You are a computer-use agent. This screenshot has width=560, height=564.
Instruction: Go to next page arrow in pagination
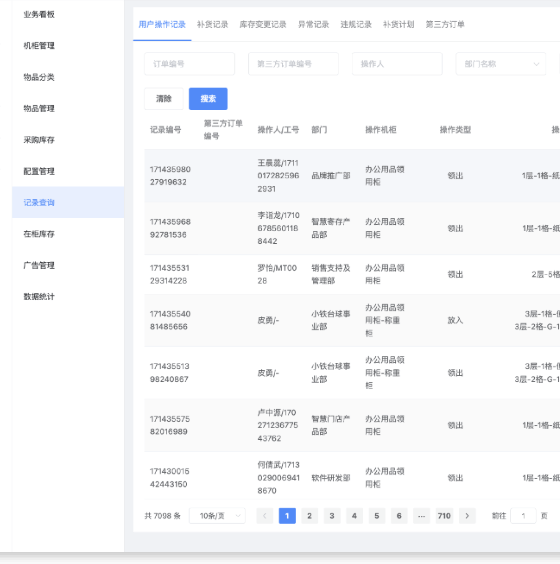tap(467, 516)
